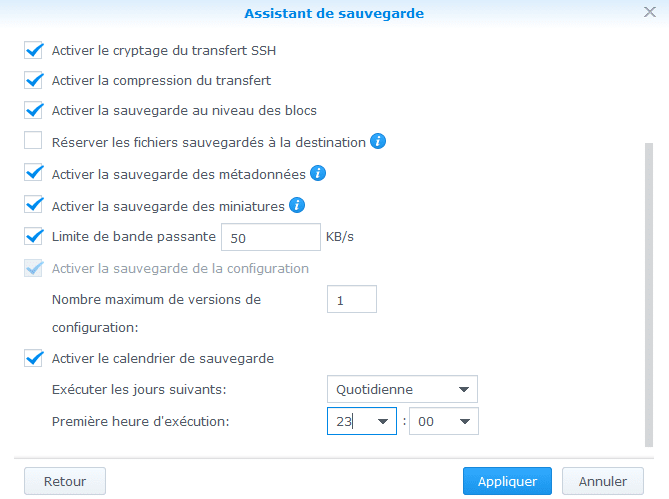Click the bandwidth limit field showing 50
Viewport: 669px width, 499px height.
(x=271, y=237)
